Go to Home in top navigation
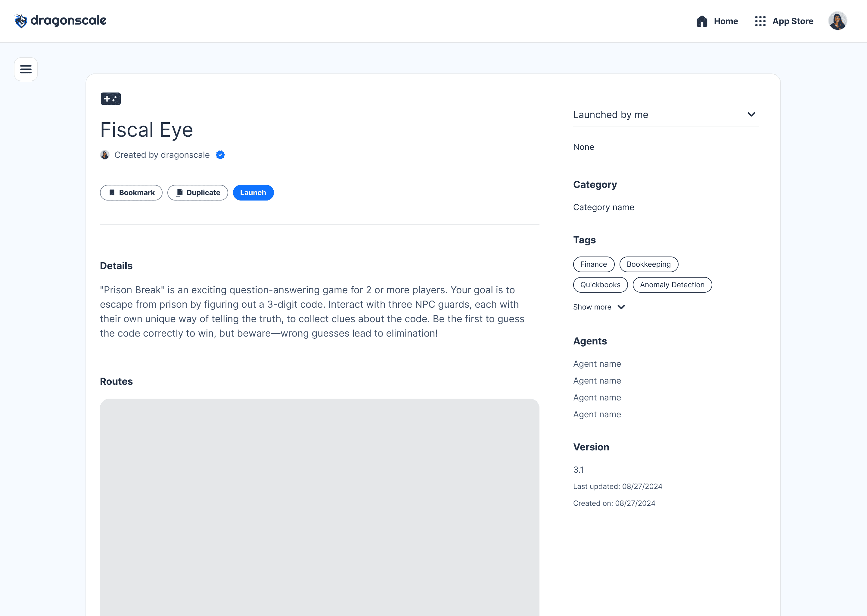Viewport: 867px width, 616px height. (726, 21)
